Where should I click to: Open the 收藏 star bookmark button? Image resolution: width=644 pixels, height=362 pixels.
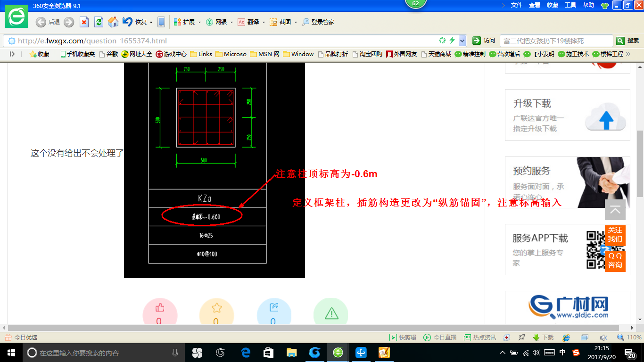pos(39,54)
